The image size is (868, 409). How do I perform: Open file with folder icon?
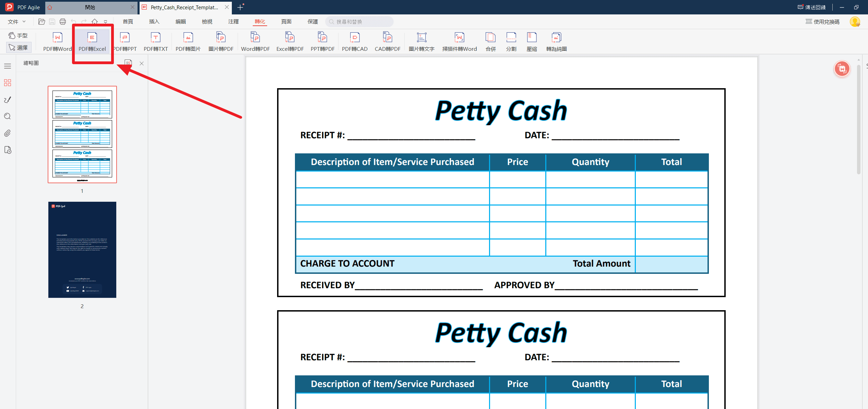(x=41, y=22)
